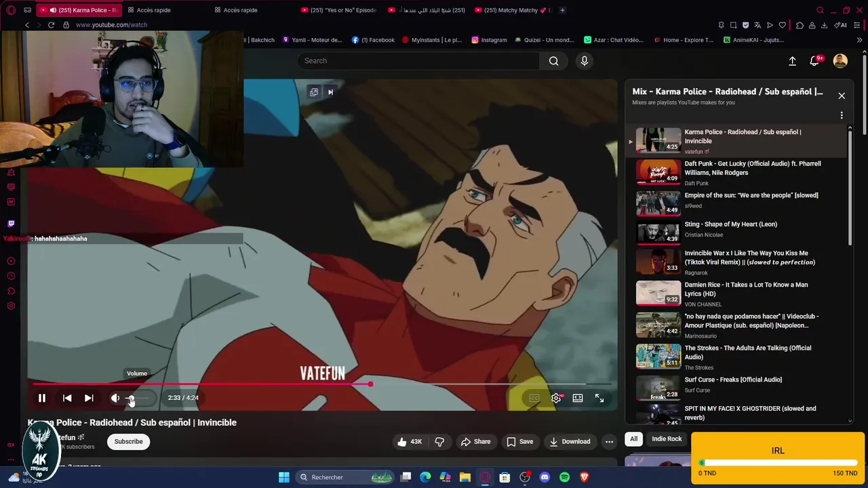Pause the video with the pause button
The image size is (868, 488).
point(41,398)
